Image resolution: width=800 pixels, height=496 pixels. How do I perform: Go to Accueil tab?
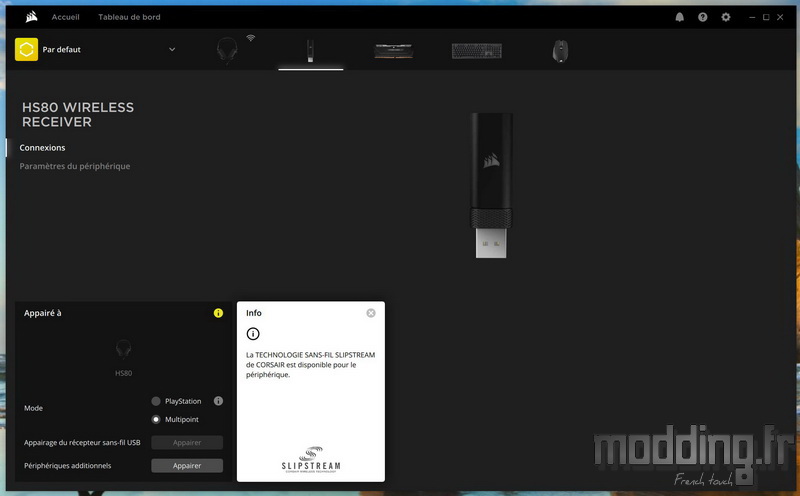[65, 17]
